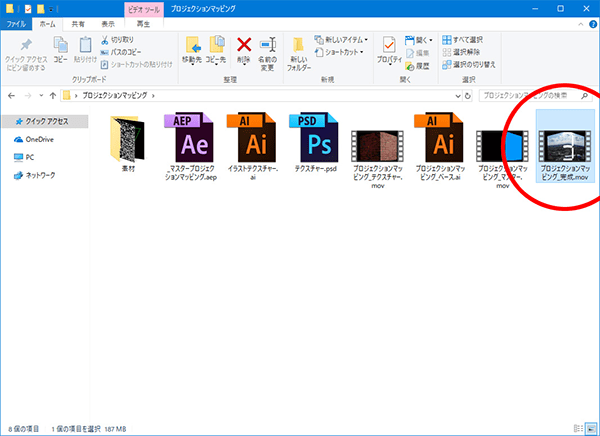
Task: Select プロジェクションマッピング_テクスチャー.mov video
Action: [378, 158]
